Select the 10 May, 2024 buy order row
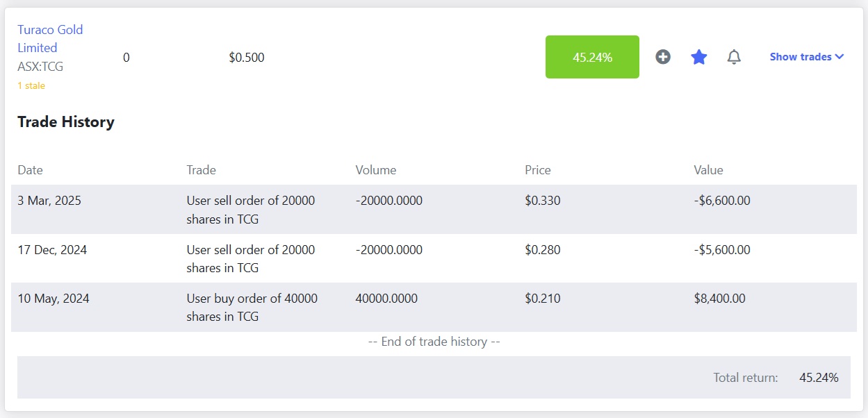The width and height of the screenshot is (868, 418). 434,307
